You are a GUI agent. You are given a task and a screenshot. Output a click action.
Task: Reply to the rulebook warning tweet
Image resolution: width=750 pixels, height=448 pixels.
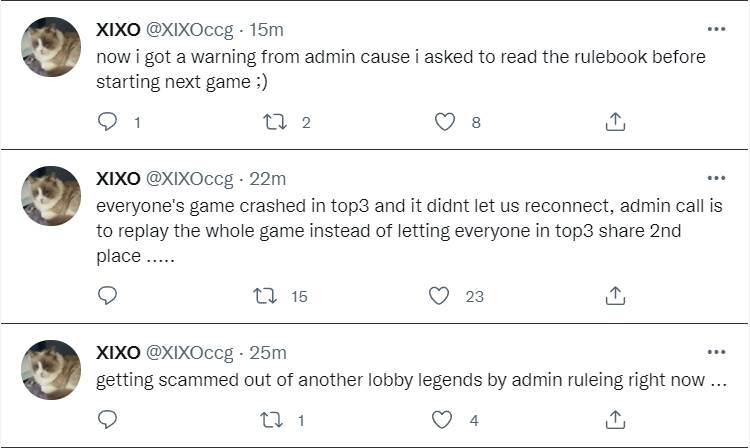tap(107, 122)
